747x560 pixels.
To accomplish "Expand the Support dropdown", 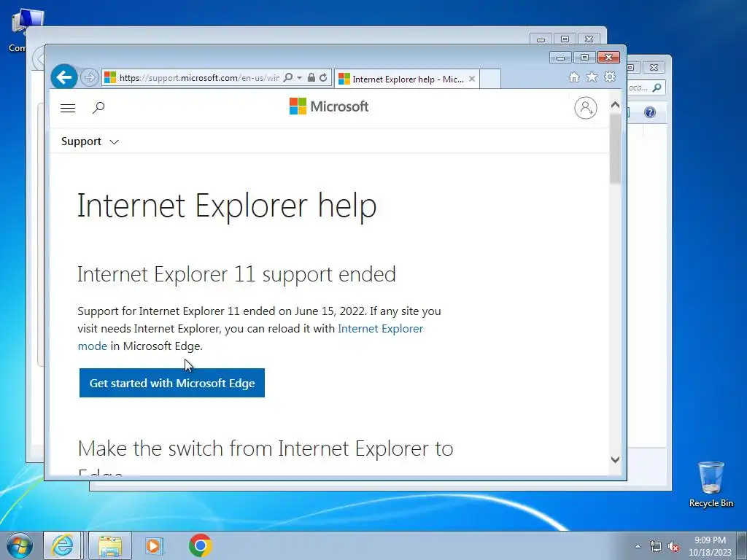I will [90, 141].
